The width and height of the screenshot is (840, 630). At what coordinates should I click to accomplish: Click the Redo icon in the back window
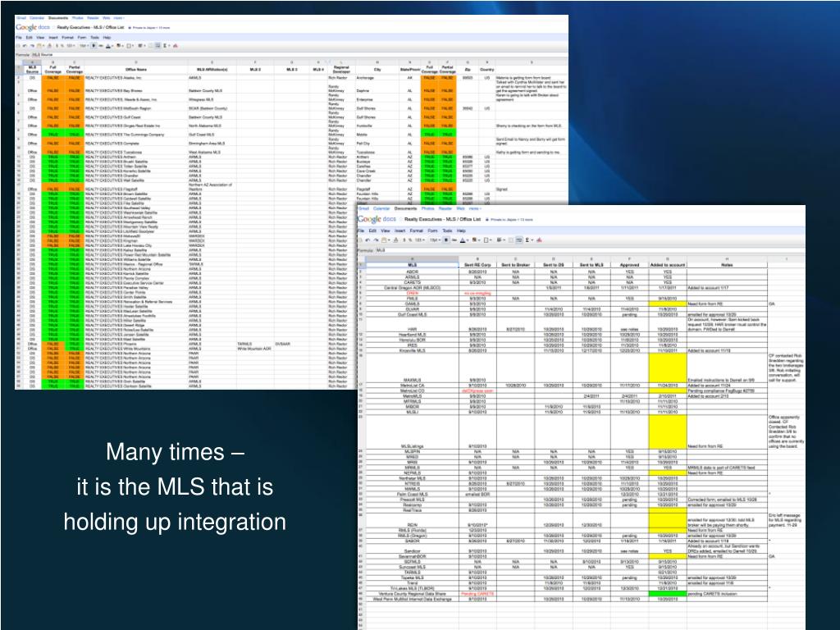coord(32,46)
